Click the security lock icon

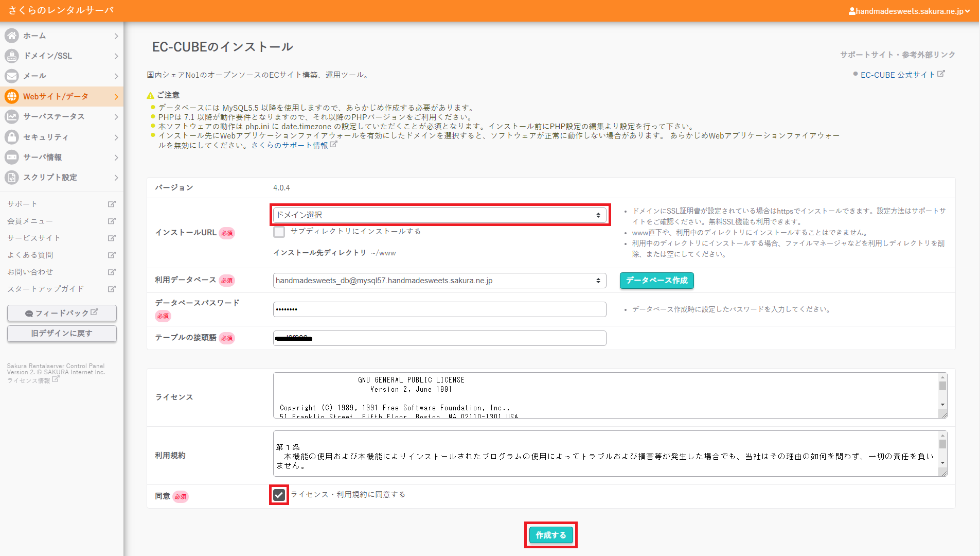[12, 137]
